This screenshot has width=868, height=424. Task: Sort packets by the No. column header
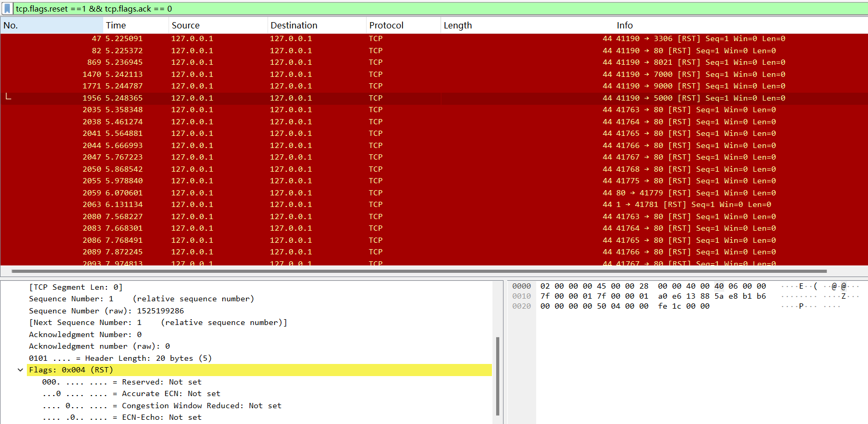[52, 25]
